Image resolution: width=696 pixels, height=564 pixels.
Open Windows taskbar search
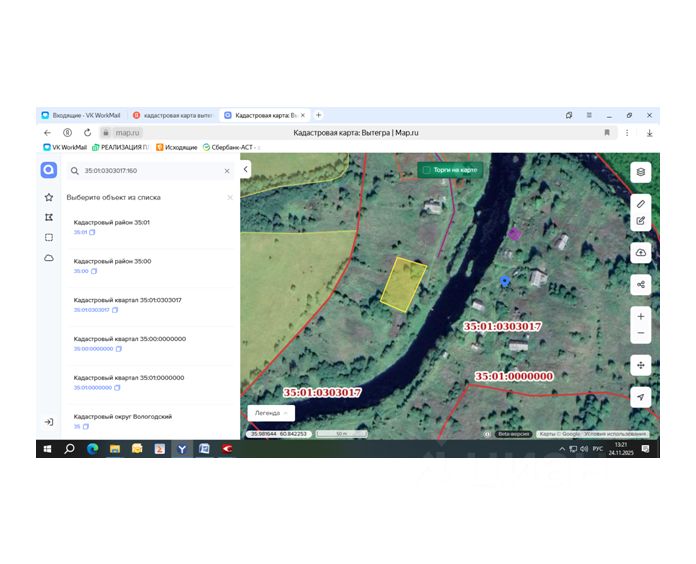pos(69,449)
